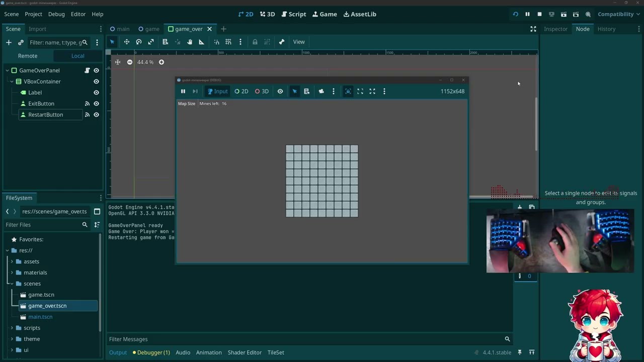Select the Scale Mode tool

tap(151, 42)
